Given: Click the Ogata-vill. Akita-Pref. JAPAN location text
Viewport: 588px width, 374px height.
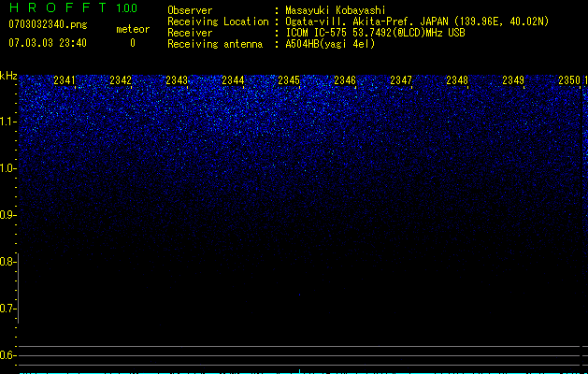Looking at the screenshot, I should pyautogui.click(x=417, y=22).
